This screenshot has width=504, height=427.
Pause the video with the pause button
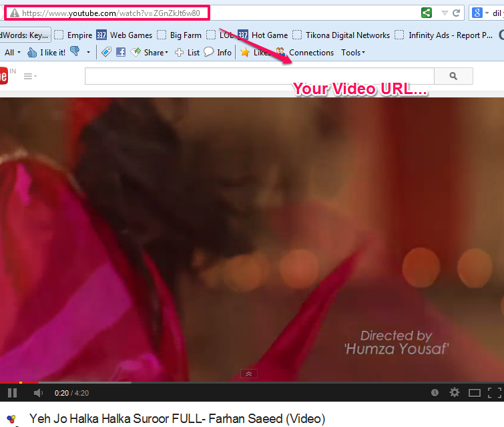(x=12, y=392)
